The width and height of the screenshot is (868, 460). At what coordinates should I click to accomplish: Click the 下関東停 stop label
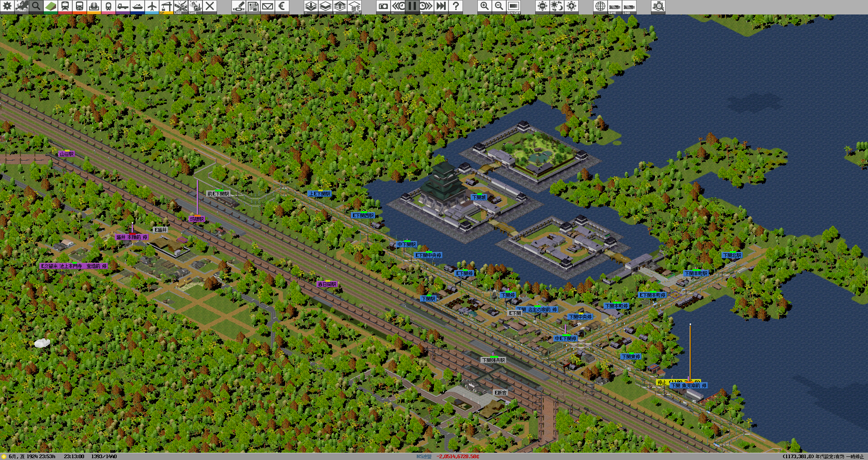631,356
